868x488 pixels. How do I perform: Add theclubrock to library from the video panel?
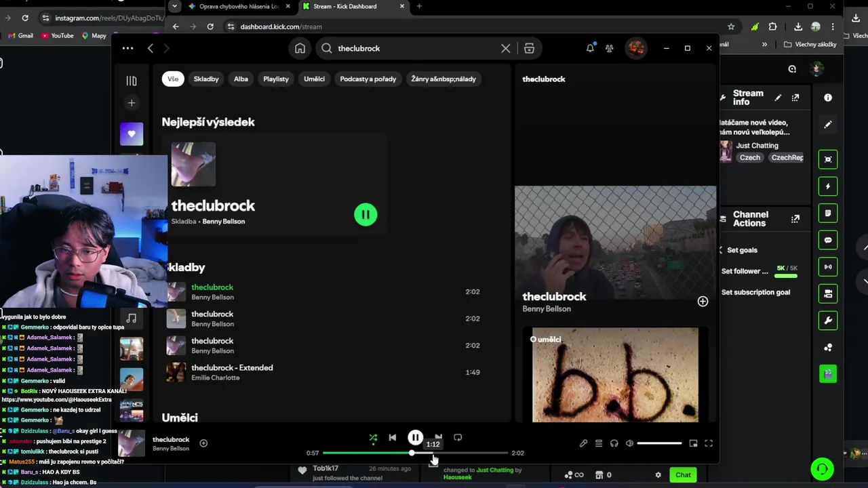coord(703,302)
